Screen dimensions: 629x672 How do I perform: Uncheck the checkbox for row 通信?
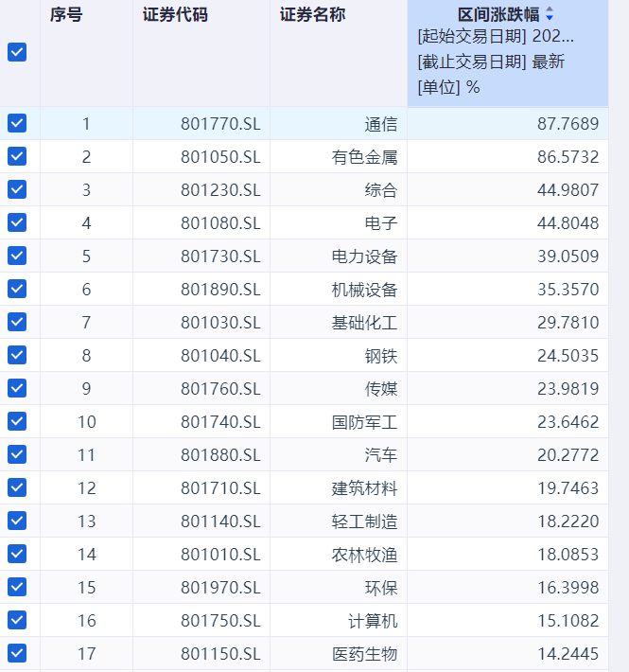click(17, 123)
